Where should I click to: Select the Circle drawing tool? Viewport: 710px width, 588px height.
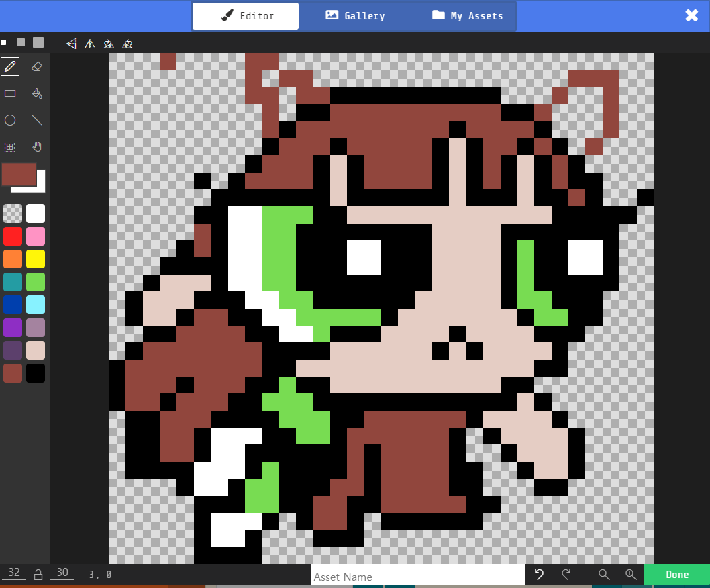click(10, 120)
